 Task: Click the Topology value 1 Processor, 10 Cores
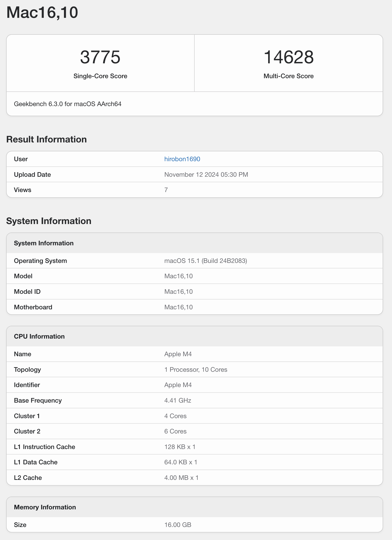(x=196, y=369)
